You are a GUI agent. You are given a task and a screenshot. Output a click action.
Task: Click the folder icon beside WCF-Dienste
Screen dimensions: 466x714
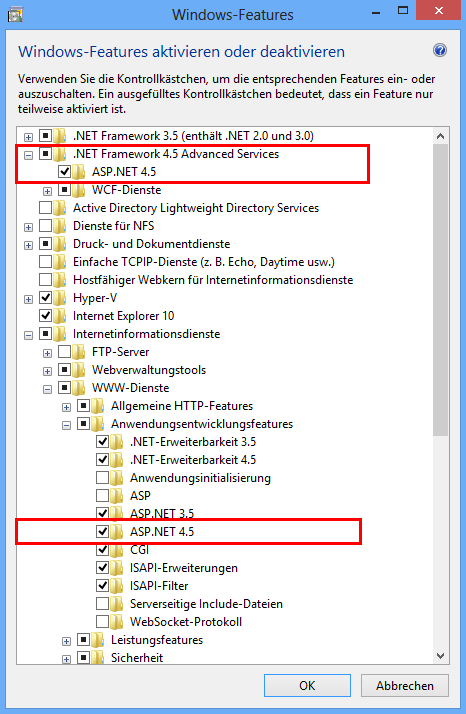tap(78, 190)
